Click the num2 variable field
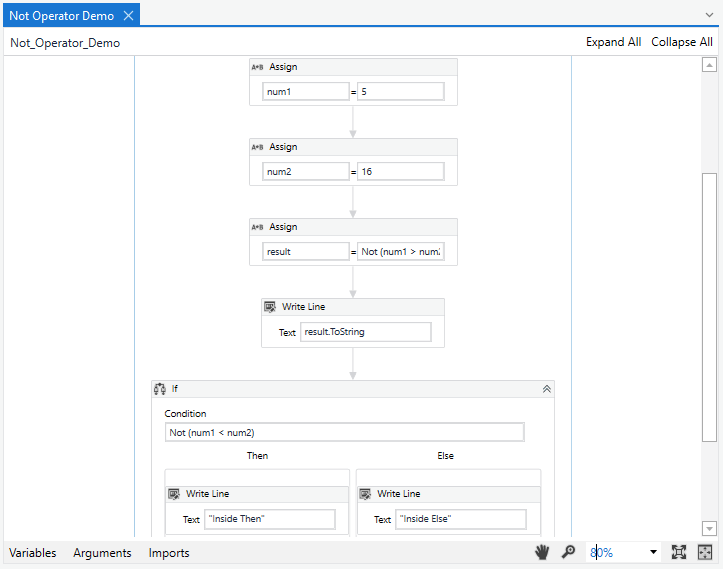The image size is (723, 569). pos(306,172)
